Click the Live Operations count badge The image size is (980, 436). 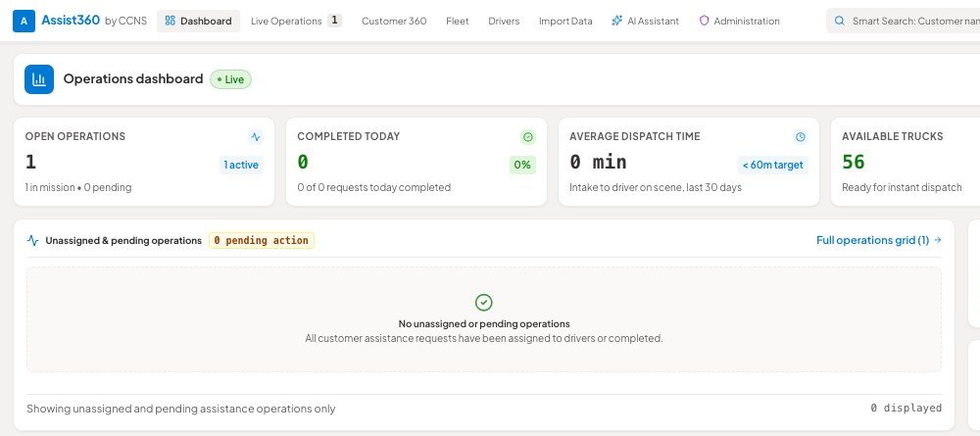(x=334, y=20)
